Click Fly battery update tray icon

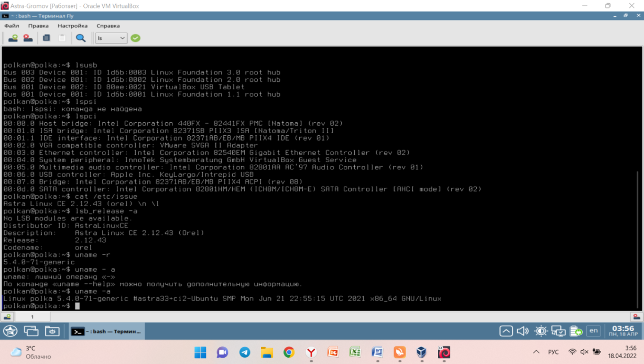(x=576, y=331)
